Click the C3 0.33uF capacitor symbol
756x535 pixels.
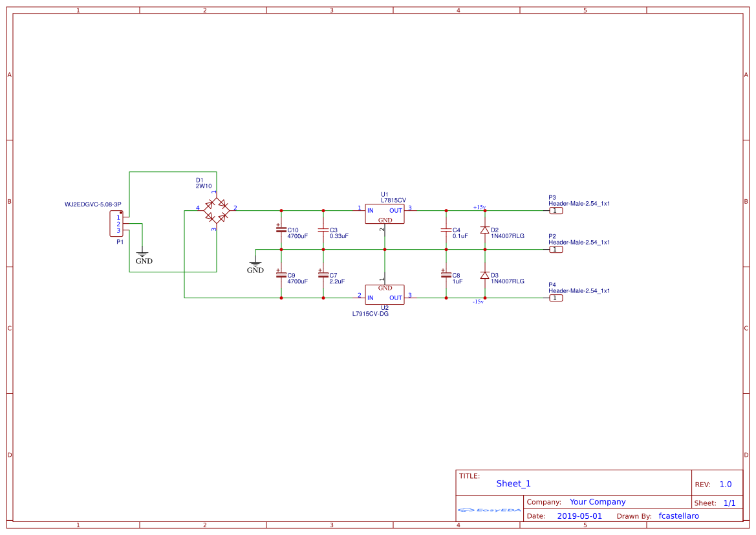323,230
